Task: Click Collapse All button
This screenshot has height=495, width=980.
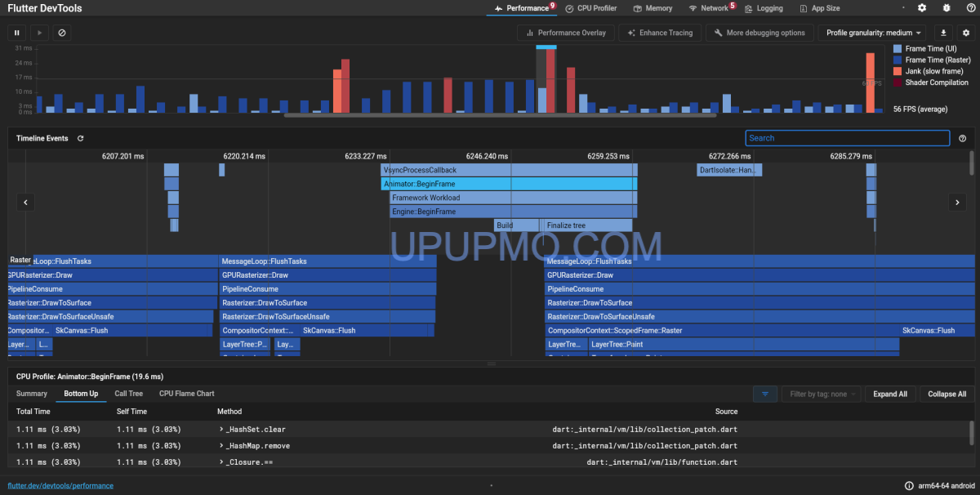Action: coord(947,394)
